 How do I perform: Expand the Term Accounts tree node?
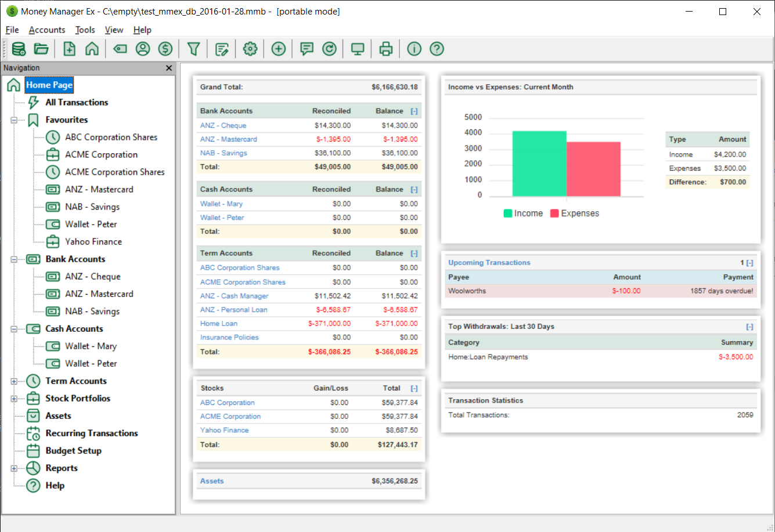pyautogui.click(x=13, y=381)
